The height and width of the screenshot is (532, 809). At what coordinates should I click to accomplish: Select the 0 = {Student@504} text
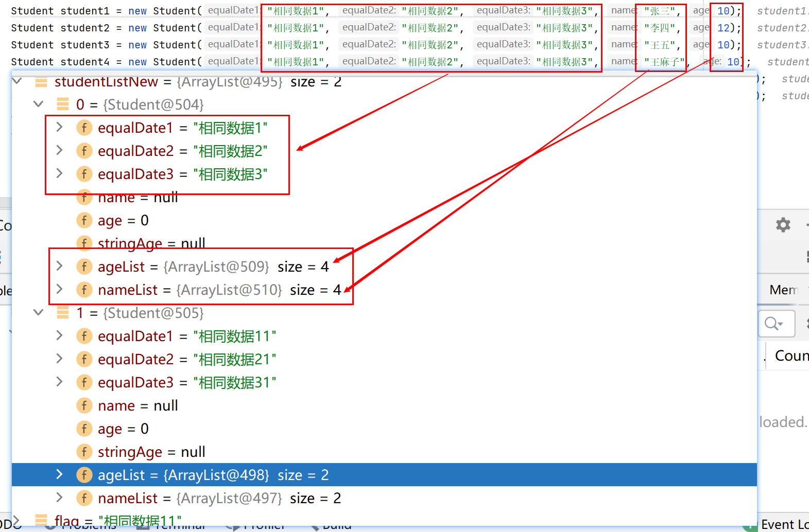click(140, 104)
